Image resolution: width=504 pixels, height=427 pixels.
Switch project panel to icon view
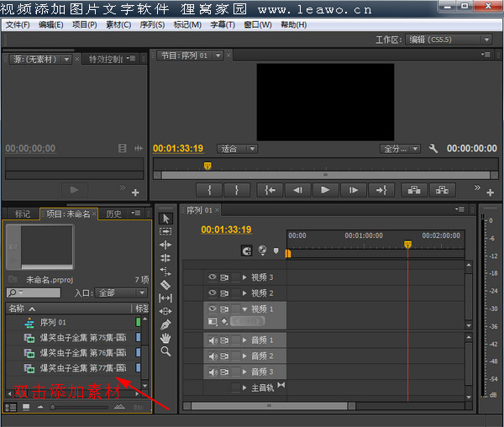tap(26, 408)
